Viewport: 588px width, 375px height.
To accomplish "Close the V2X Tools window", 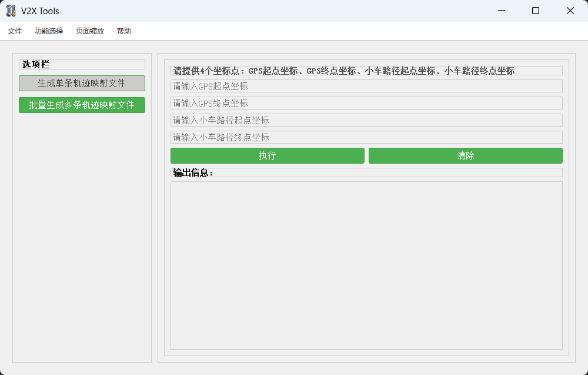I will click(570, 11).
